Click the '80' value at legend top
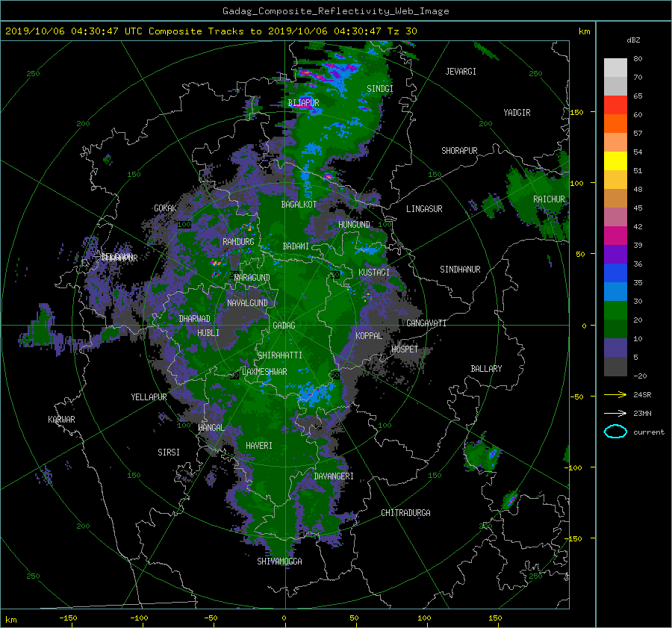 pos(638,59)
